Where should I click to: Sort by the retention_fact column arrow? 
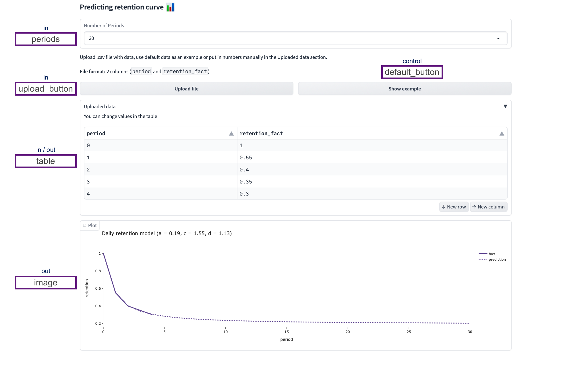(x=502, y=134)
